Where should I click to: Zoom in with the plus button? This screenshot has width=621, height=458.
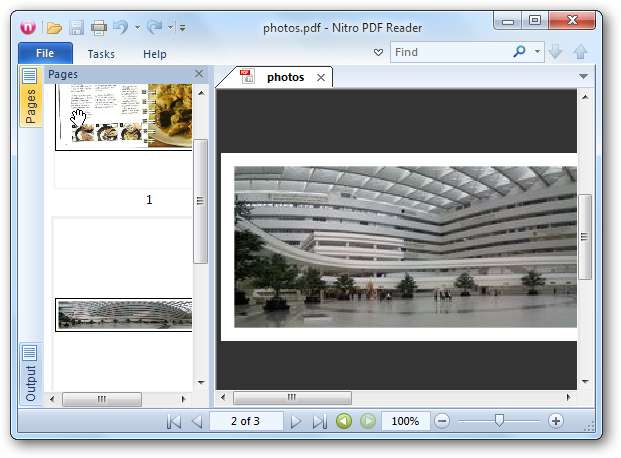pyautogui.click(x=556, y=421)
